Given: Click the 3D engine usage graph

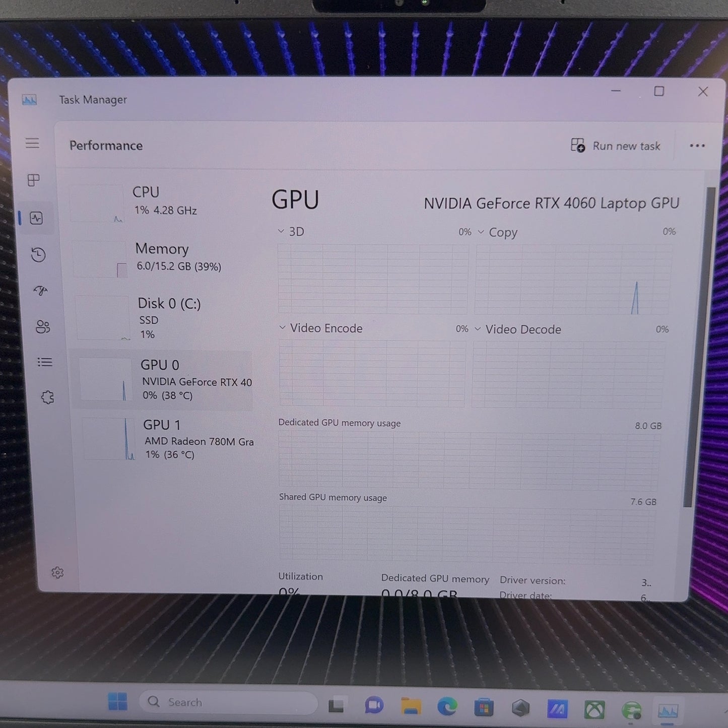Looking at the screenshot, I should (373, 279).
